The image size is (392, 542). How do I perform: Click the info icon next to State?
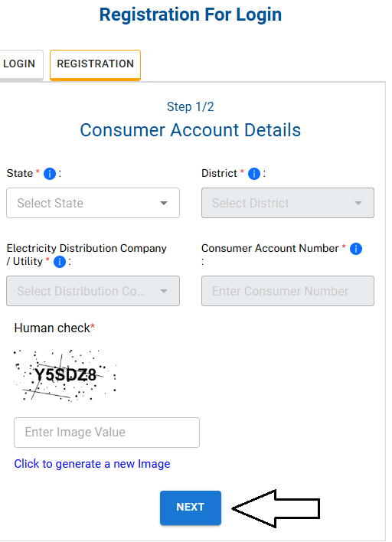[x=50, y=174]
